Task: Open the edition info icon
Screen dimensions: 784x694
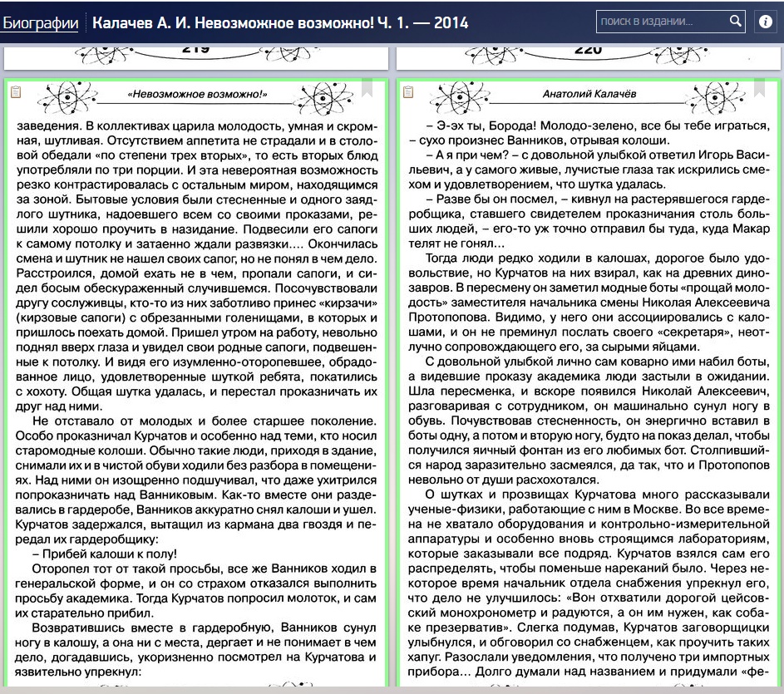Action: click(x=766, y=22)
